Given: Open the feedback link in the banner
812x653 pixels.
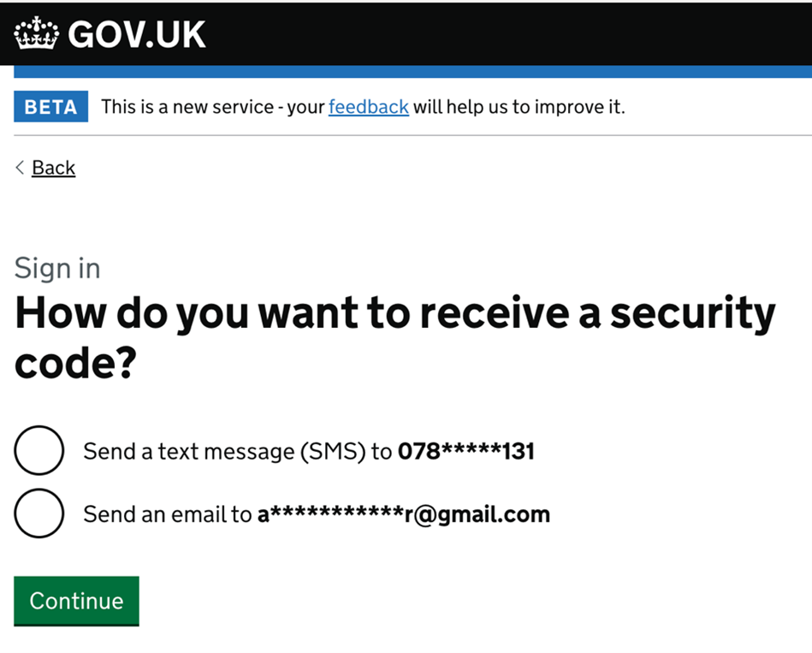Looking at the screenshot, I should pyautogui.click(x=368, y=107).
